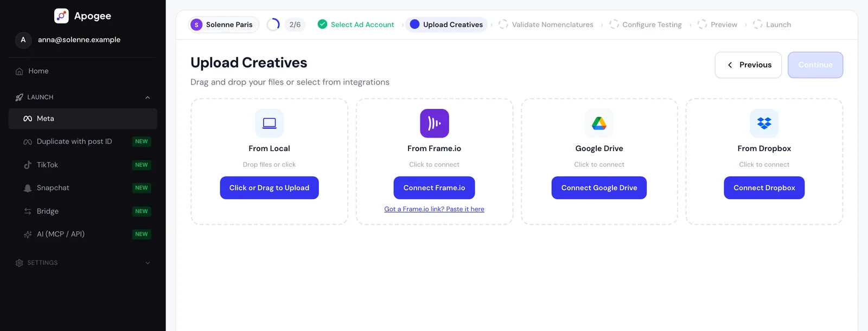The width and height of the screenshot is (868, 331).
Task: Click the Connect Google Drive button
Action: pos(599,188)
